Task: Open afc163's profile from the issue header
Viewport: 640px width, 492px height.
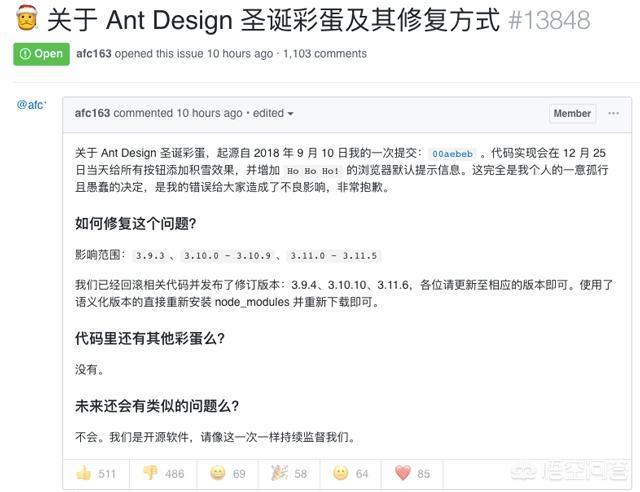Action: coord(94,53)
